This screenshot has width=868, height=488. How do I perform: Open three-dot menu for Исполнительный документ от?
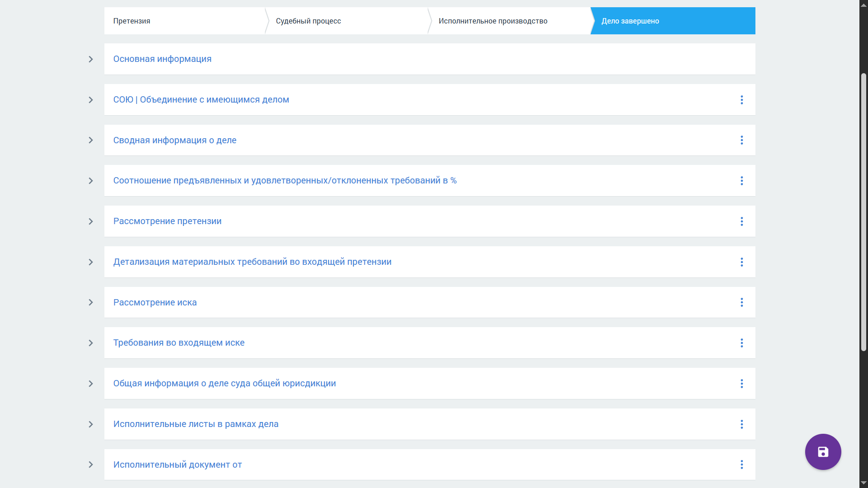pos(741,465)
